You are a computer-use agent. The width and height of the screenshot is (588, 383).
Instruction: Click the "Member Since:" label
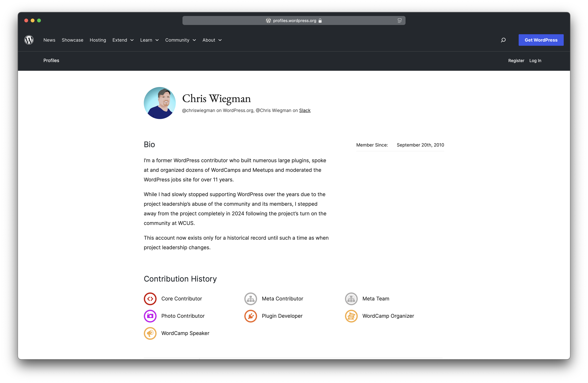(372, 145)
